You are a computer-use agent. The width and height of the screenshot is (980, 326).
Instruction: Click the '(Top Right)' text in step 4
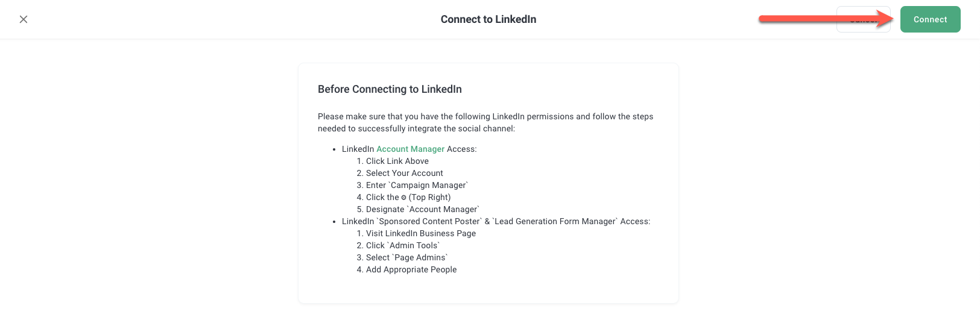(x=429, y=197)
